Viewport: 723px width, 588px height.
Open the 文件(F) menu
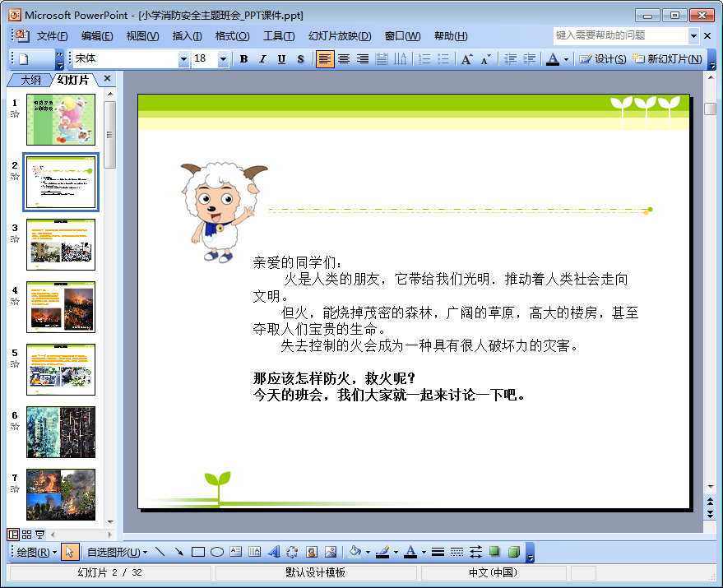52,36
